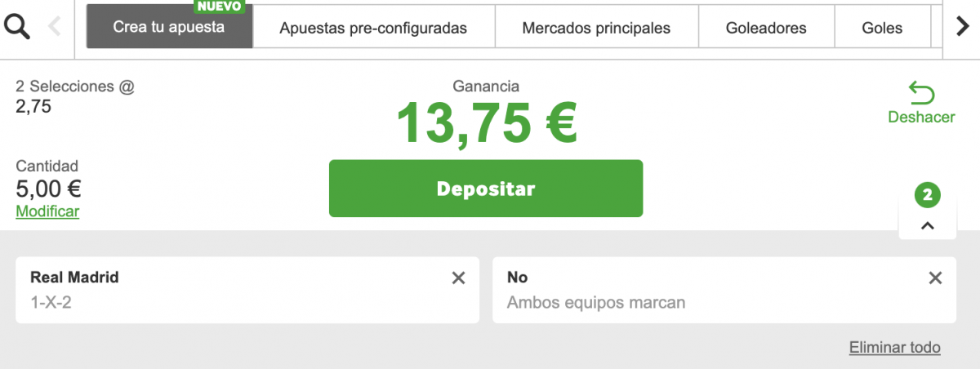980x369 pixels.
Task: Click the search magnifier icon
Action: click(17, 28)
